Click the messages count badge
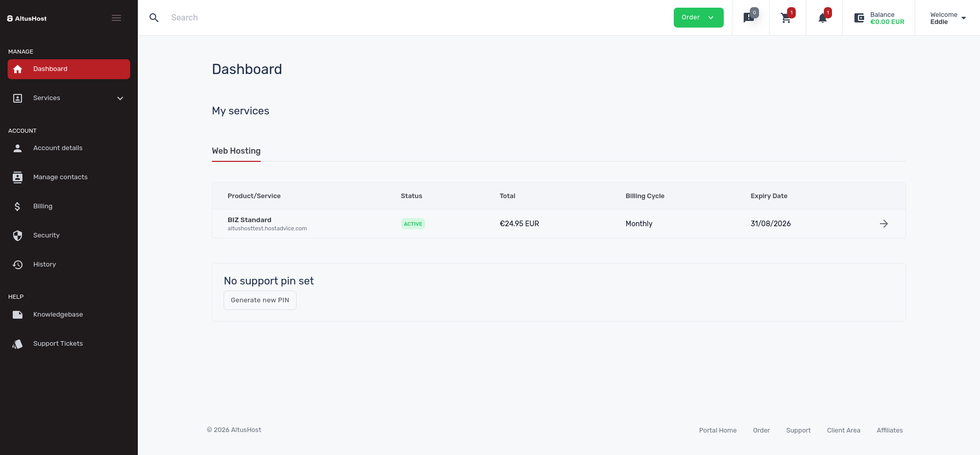The image size is (980, 455). 754,13
